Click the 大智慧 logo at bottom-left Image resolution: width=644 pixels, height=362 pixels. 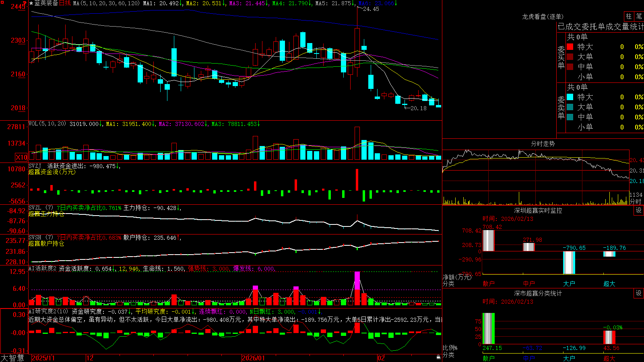click(12, 358)
